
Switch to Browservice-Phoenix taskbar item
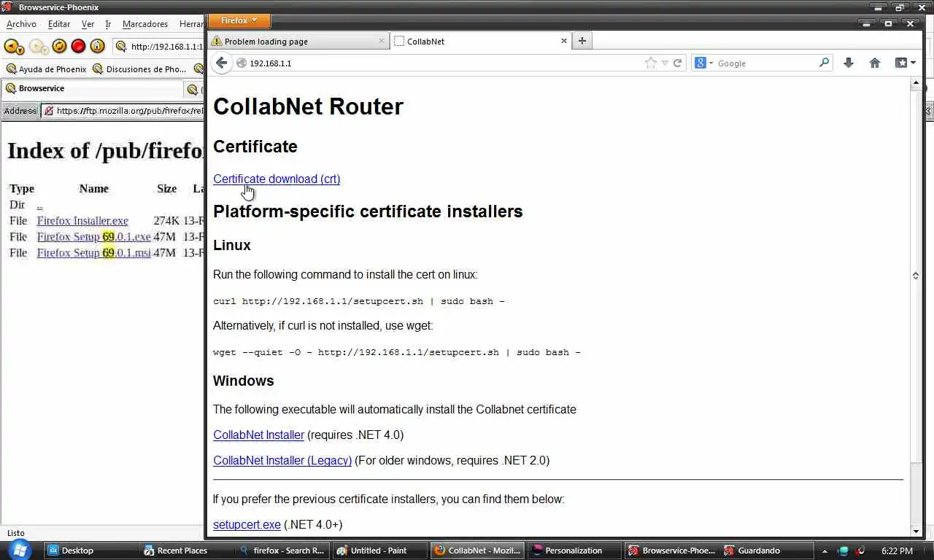tap(671, 551)
